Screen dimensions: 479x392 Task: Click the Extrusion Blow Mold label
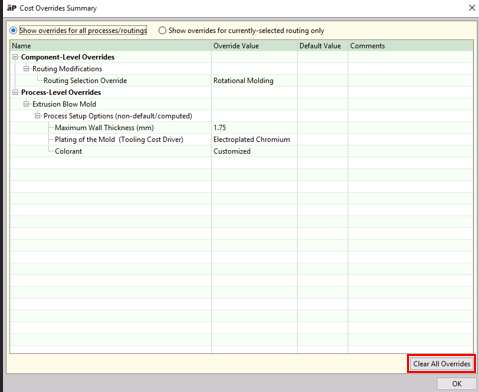(64, 104)
